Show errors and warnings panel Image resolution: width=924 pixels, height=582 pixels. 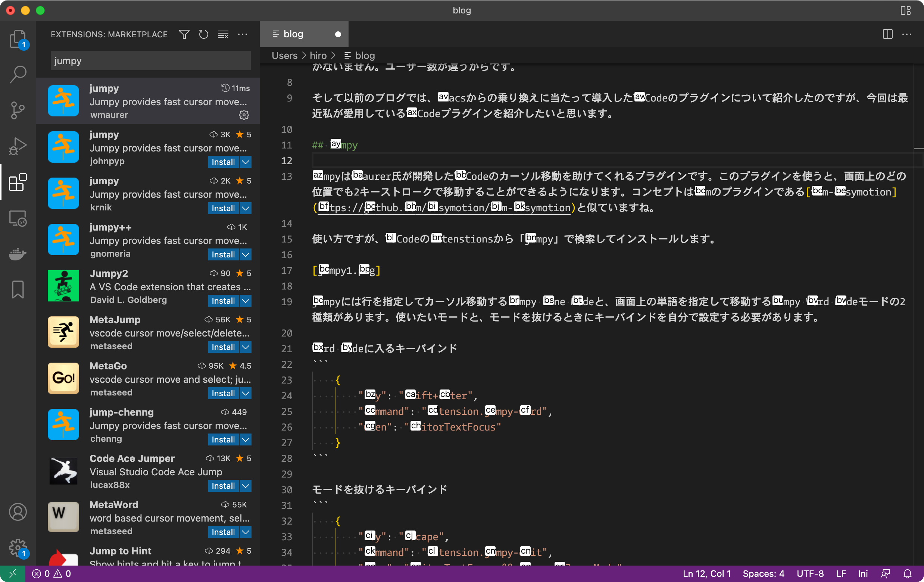[x=52, y=573]
